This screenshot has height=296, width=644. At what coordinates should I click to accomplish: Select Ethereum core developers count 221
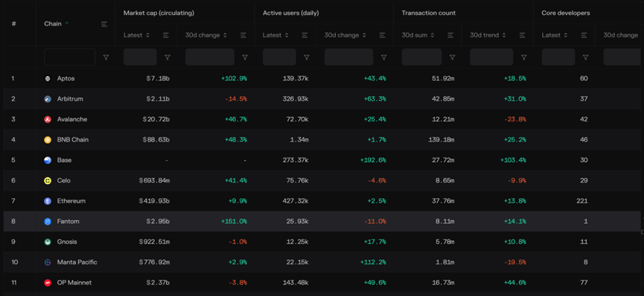[582, 201]
